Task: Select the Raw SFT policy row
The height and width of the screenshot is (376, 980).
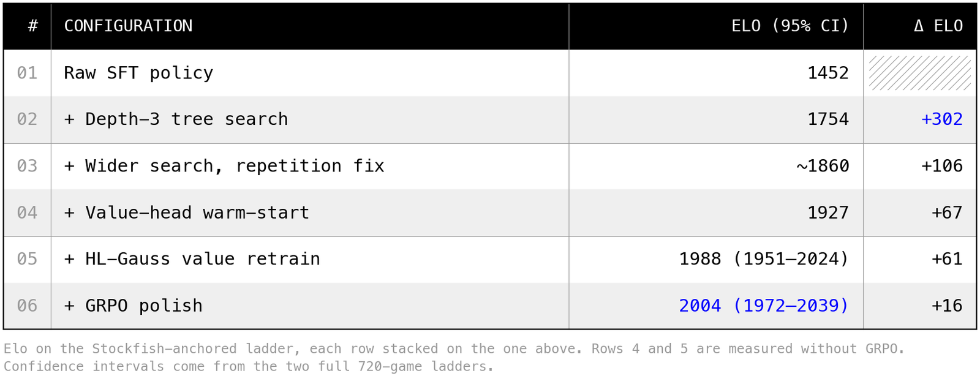Action: tap(489, 73)
